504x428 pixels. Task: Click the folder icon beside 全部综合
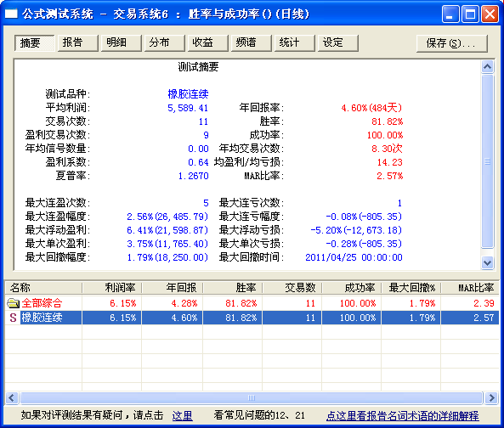(x=13, y=303)
